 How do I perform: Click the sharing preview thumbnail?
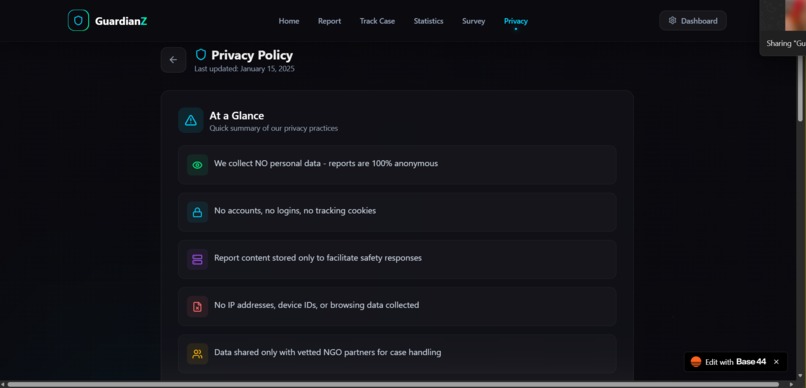coord(795,15)
